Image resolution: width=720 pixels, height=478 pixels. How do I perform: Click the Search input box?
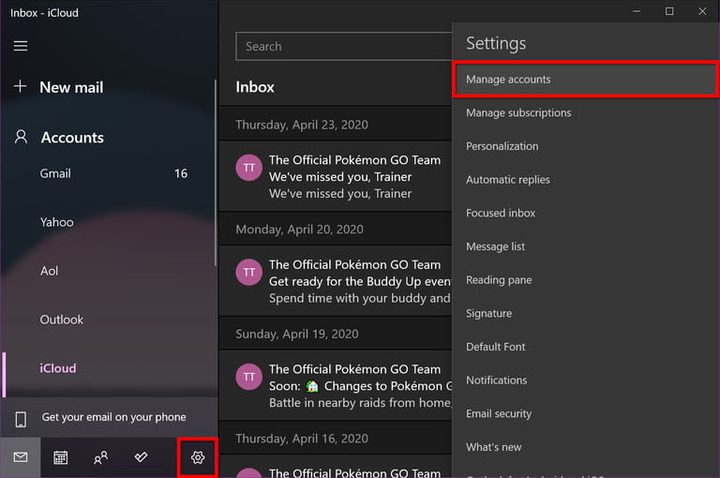pos(340,46)
